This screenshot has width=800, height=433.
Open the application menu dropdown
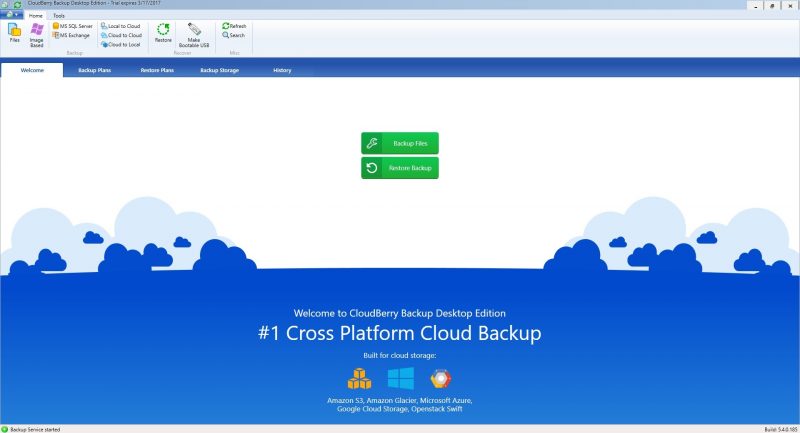coord(12,15)
